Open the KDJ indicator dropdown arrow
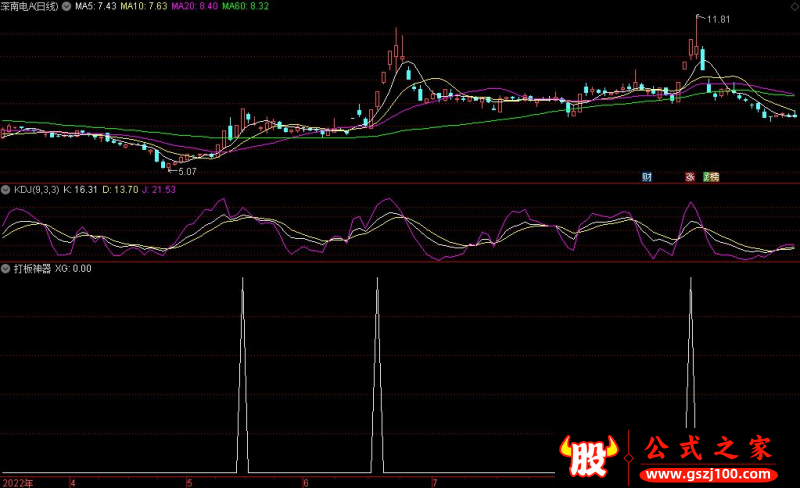Image resolution: width=800 pixels, height=488 pixels. (6, 190)
